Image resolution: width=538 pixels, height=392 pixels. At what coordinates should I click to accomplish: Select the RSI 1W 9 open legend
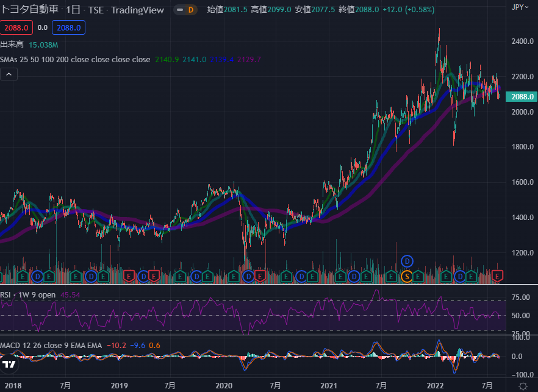tap(28, 295)
